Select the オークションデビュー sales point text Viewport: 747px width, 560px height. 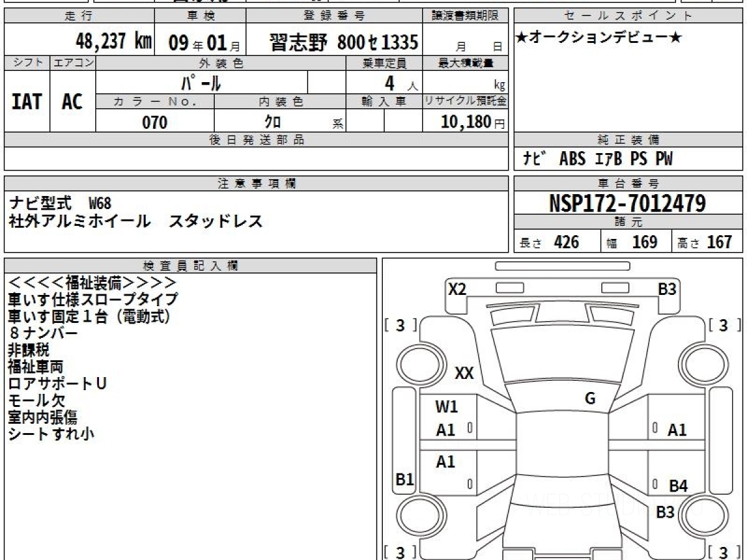(x=599, y=38)
